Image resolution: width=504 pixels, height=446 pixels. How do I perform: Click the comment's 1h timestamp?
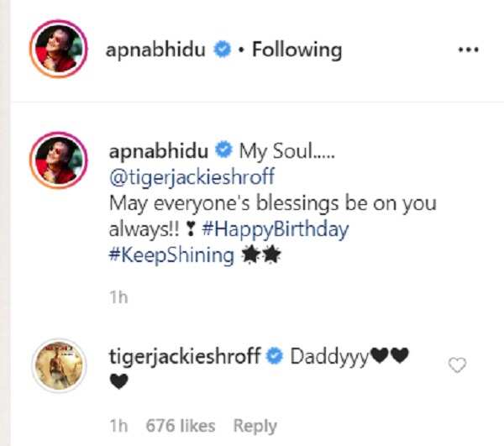pos(118,425)
